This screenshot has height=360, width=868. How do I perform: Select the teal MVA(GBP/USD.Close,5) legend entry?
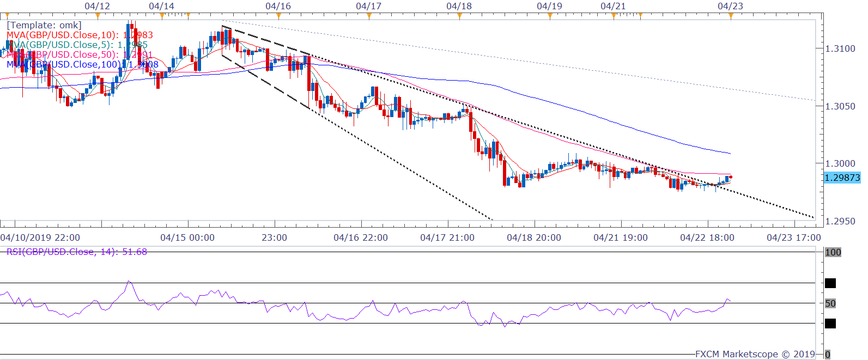[x=77, y=45]
